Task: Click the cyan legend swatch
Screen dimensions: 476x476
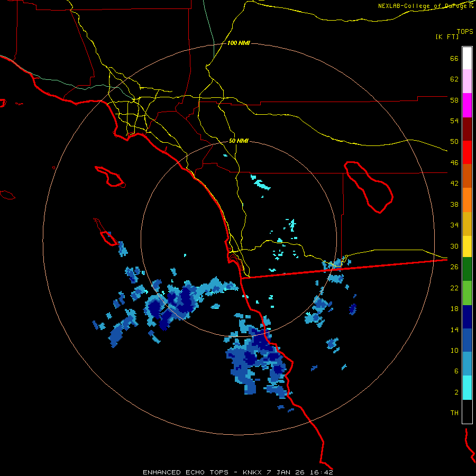Action: (x=467, y=388)
